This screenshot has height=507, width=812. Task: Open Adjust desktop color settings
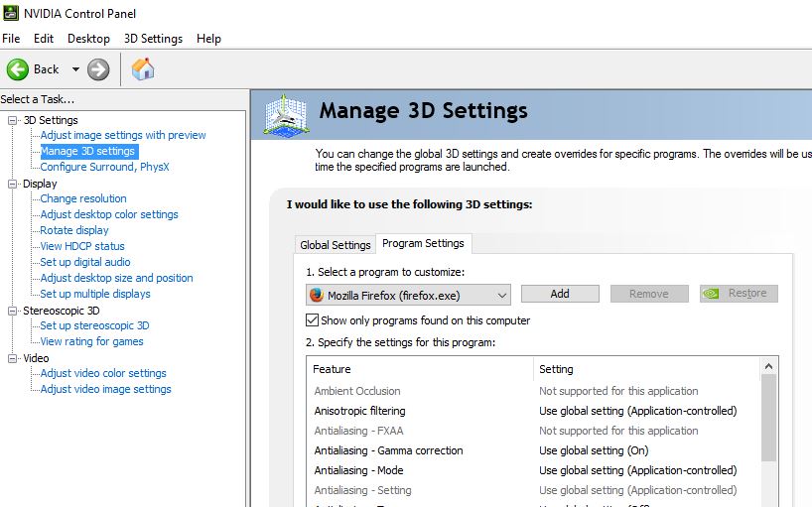click(x=109, y=214)
